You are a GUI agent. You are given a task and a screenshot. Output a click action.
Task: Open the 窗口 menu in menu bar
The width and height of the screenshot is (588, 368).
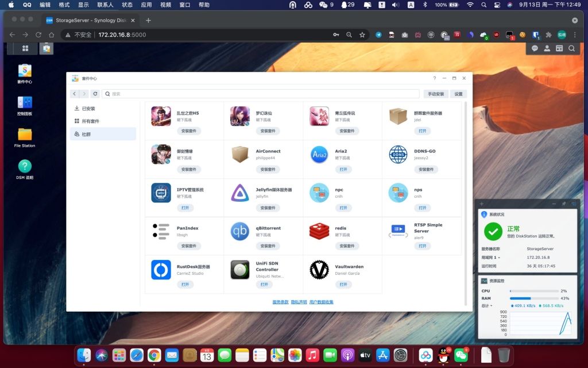[185, 5]
